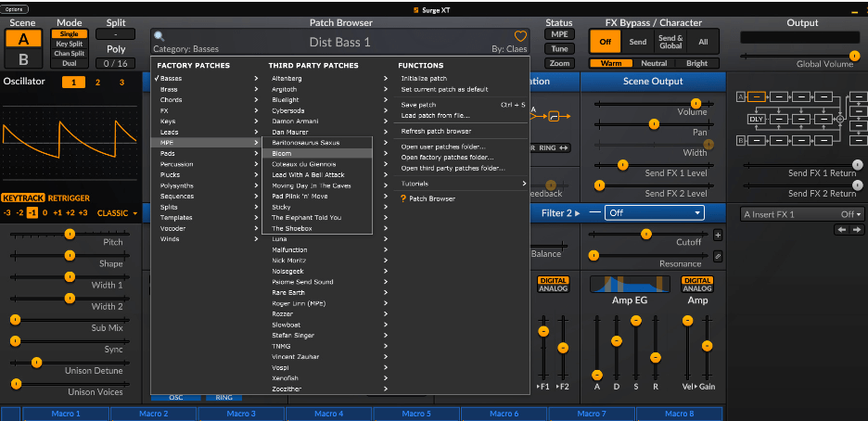The image size is (868, 421).
Task: Favorite the patch with the heart icon
Action: coord(520,37)
